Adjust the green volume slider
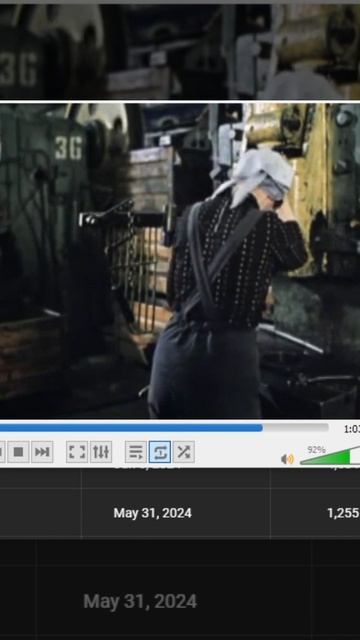The image size is (360, 640). (330, 456)
